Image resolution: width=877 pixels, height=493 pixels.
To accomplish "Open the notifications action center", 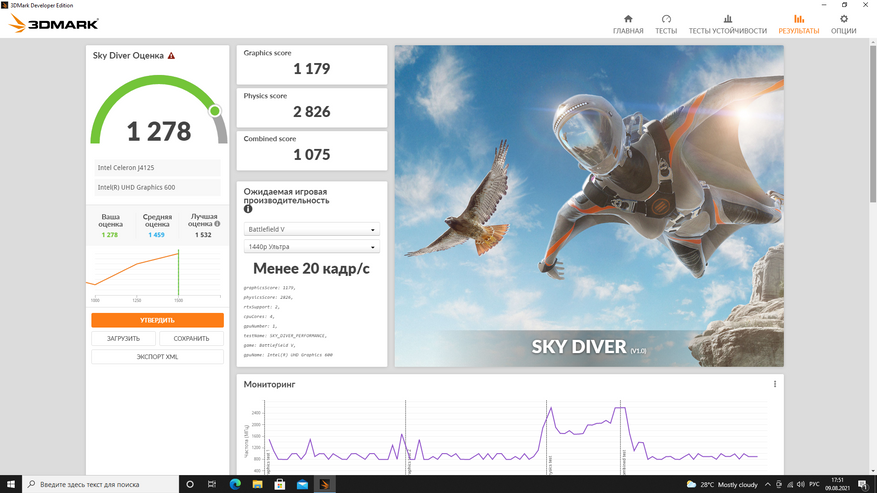I will pyautogui.click(x=863, y=485).
